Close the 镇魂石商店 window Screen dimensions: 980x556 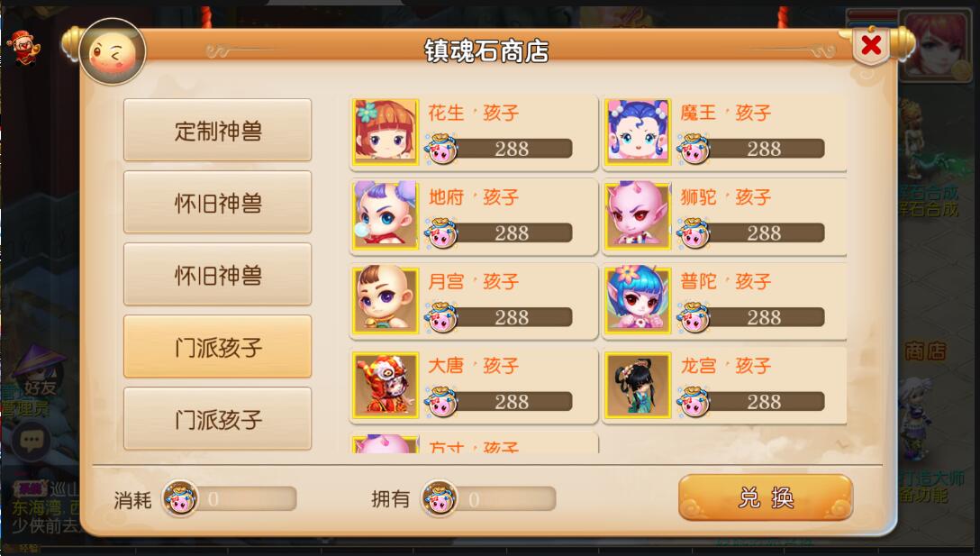(x=871, y=45)
